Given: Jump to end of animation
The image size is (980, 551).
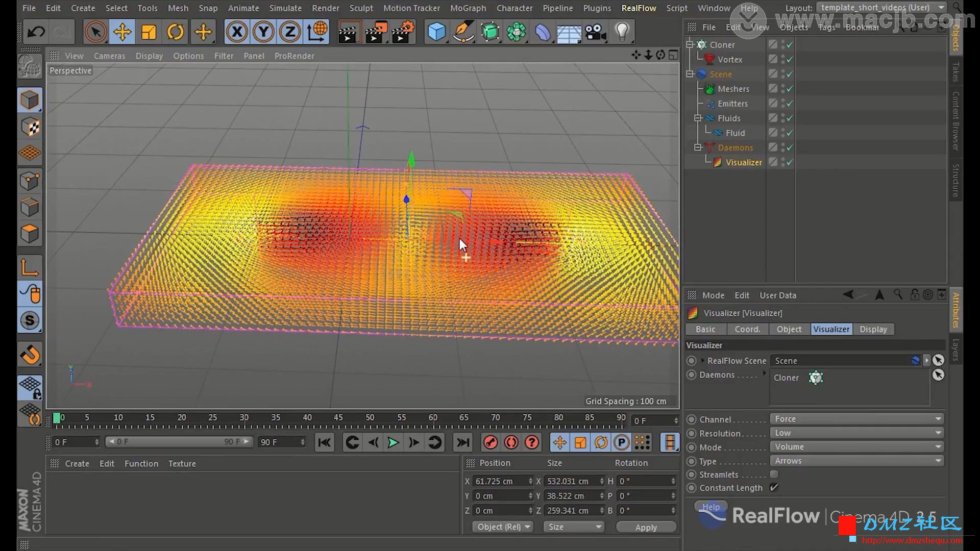Looking at the screenshot, I should pos(462,443).
